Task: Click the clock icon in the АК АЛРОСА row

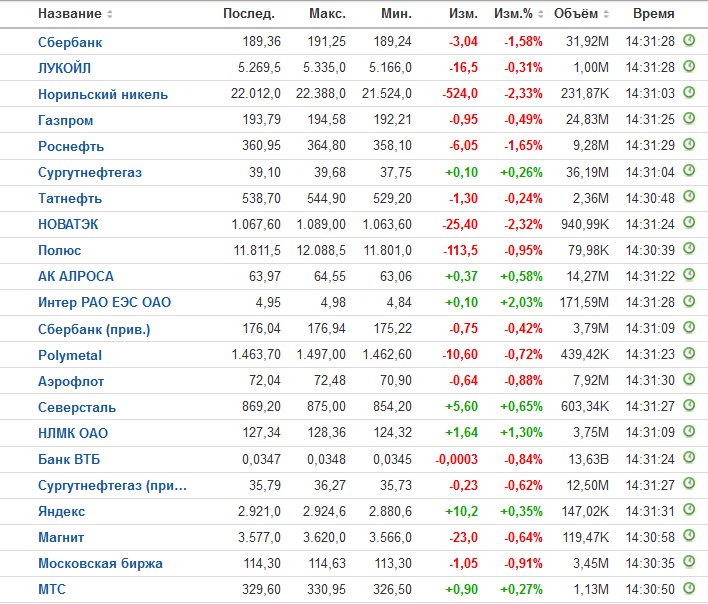Action: pyautogui.click(x=689, y=275)
